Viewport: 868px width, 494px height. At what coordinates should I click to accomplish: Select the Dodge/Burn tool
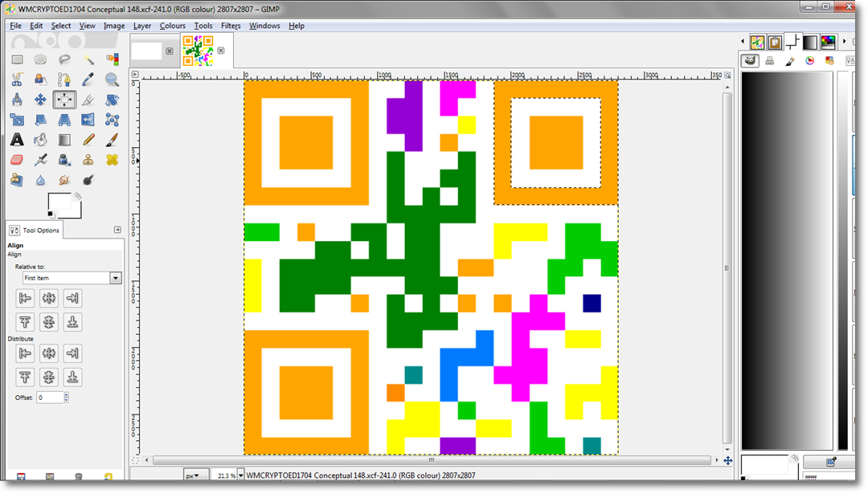(x=88, y=180)
